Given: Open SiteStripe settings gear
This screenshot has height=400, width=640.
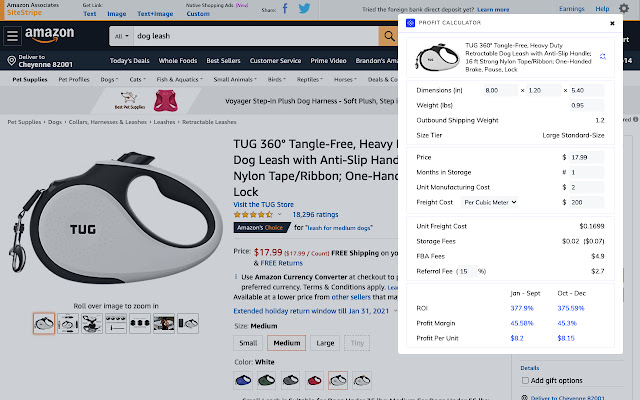Looking at the screenshot, I should click(625, 9).
